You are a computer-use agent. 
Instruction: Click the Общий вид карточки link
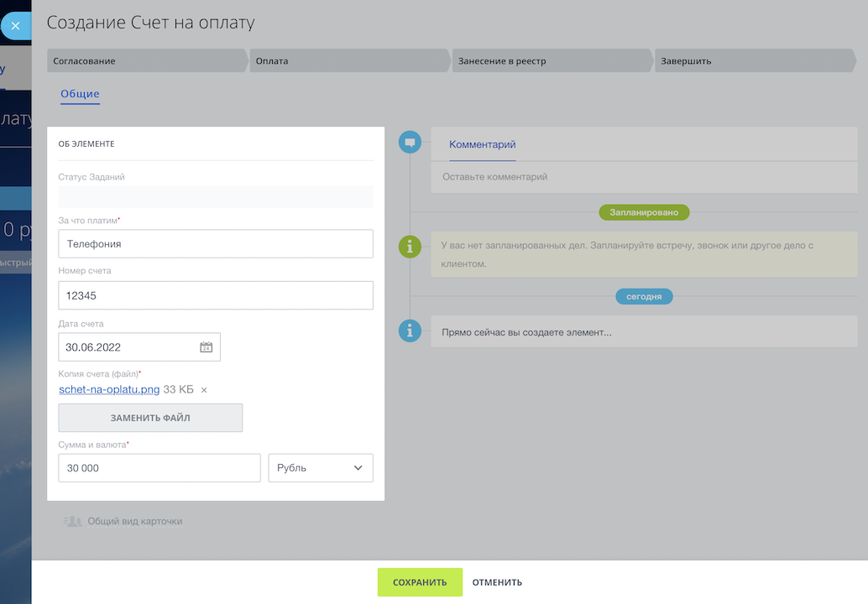coord(134,521)
